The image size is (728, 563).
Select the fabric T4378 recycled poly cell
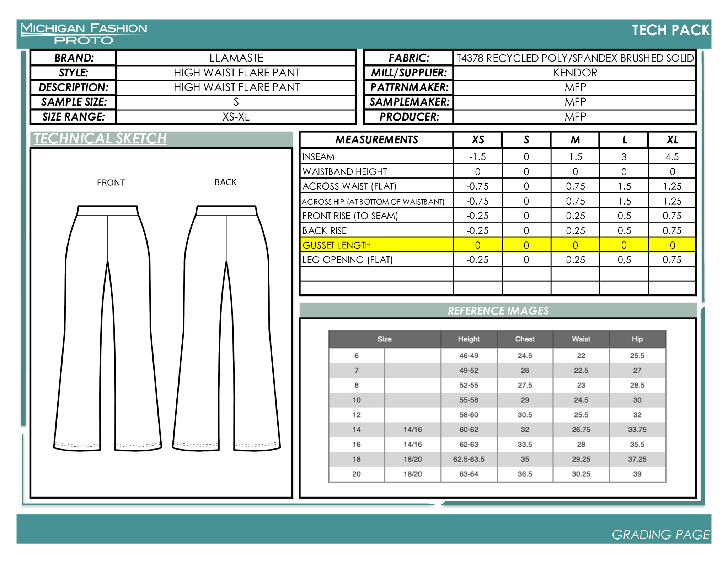point(575,58)
